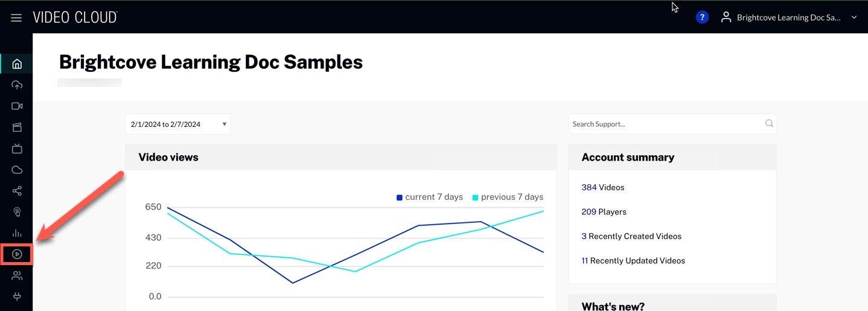Expand the date range dropdown
Image resolution: width=868 pixels, height=311 pixels.
click(178, 124)
